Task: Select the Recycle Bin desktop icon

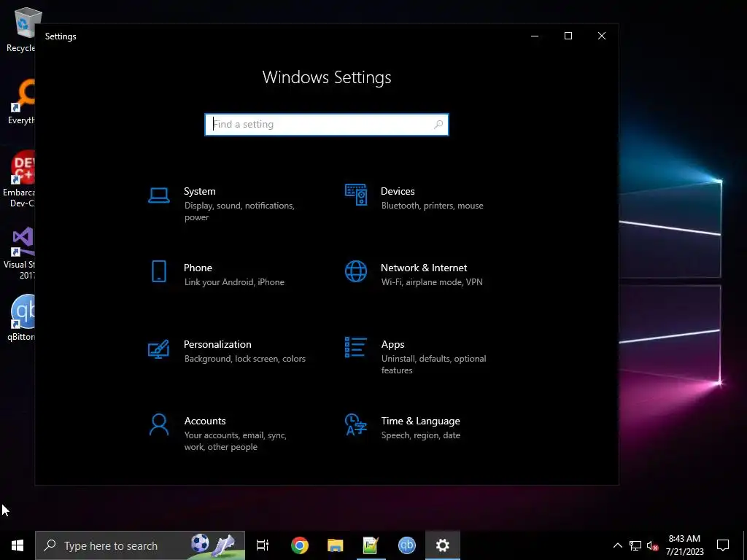Action: pyautogui.click(x=21, y=30)
